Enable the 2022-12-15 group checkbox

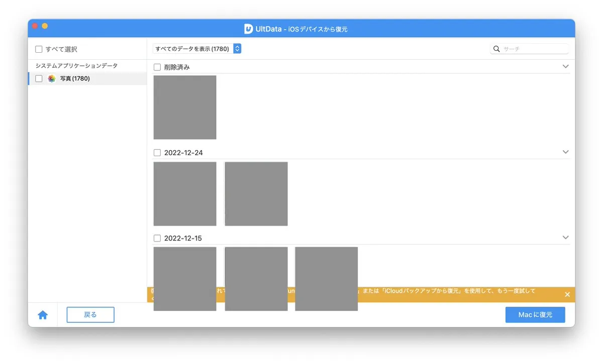pos(157,238)
